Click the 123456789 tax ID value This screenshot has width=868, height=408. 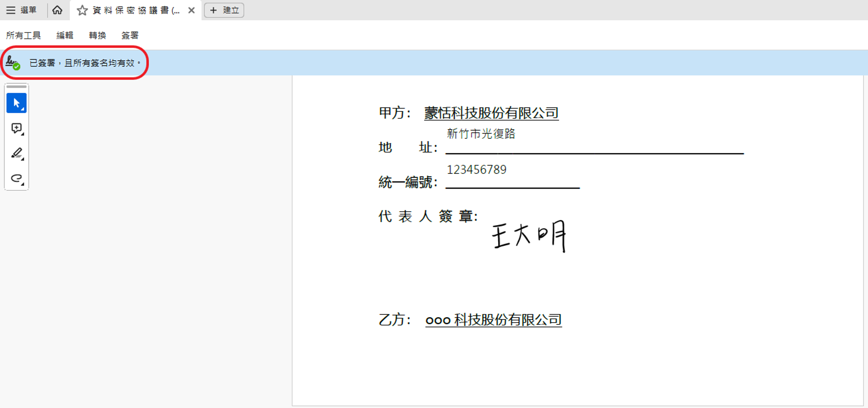(477, 170)
